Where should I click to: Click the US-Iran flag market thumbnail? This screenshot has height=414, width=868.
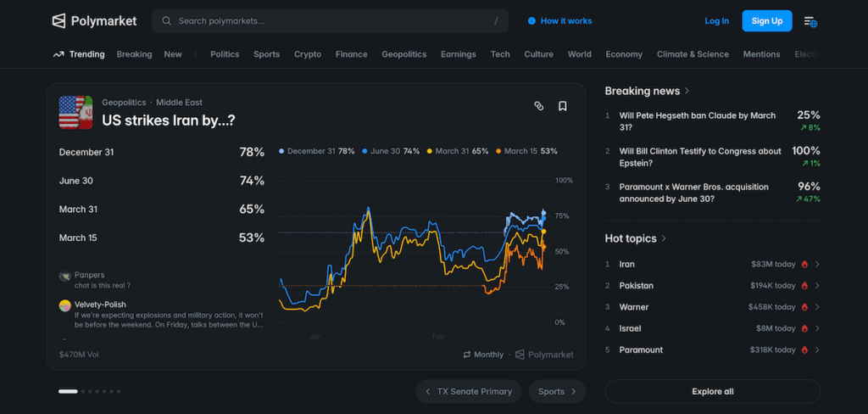[x=75, y=112]
